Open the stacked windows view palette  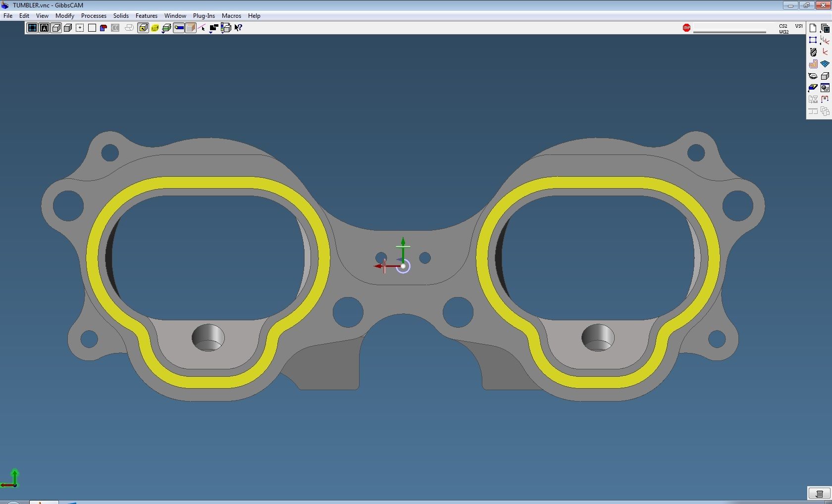pyautogui.click(x=825, y=28)
